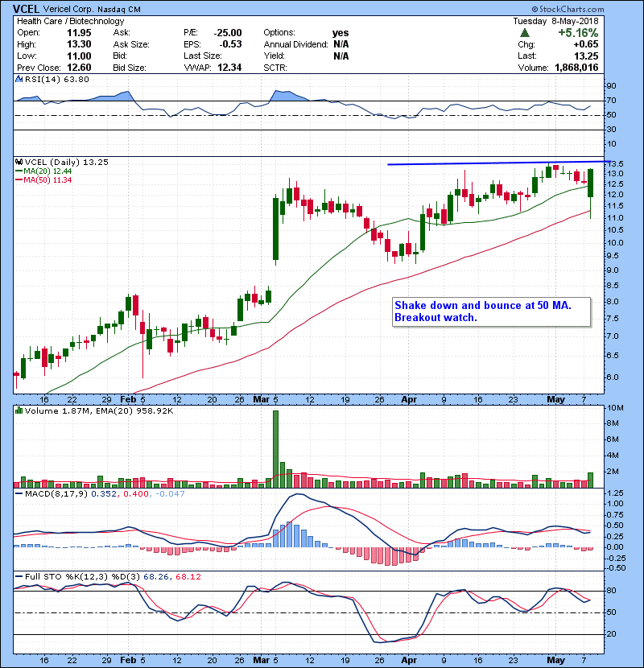Click the tall March 5 volume spike bar
Image resolution: width=644 pixels, height=668 pixels.
pos(276,449)
